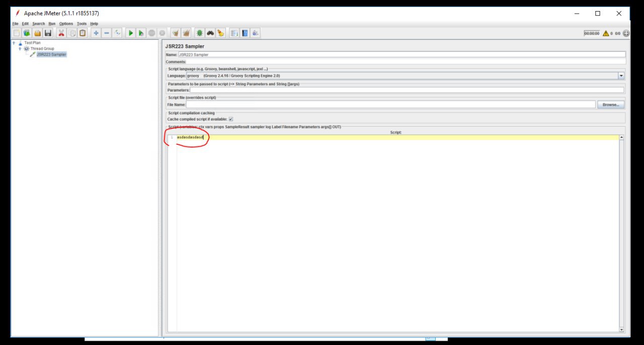Image resolution: width=644 pixels, height=345 pixels.
Task: Click the Shutdown test icon
Action: 162,33
